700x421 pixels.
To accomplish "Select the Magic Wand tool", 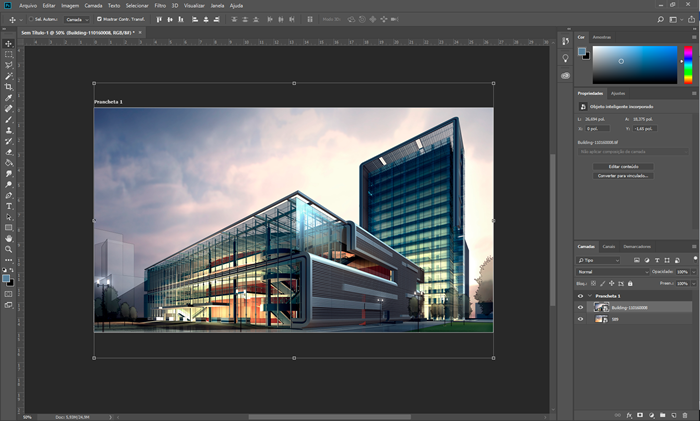I will click(8, 76).
